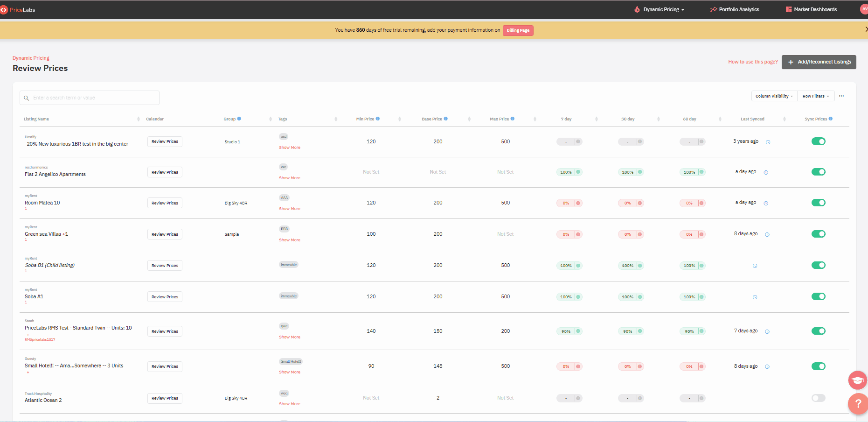
Task: Toggle sync for -20% New luxurious 1BR
Action: 819,141
